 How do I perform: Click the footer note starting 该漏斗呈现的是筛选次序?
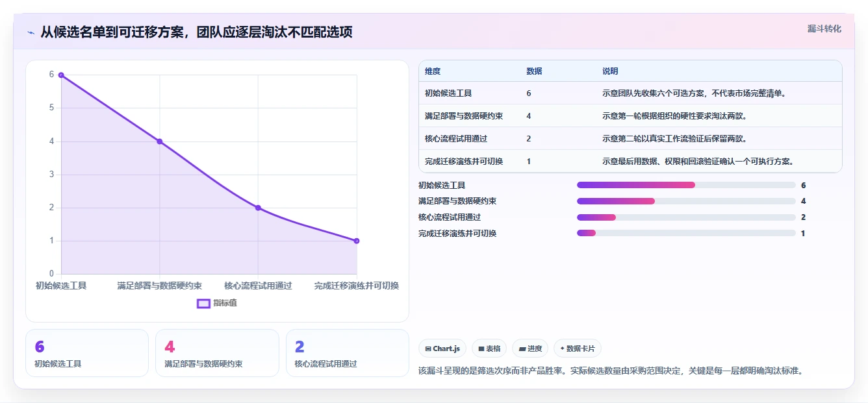coord(612,371)
